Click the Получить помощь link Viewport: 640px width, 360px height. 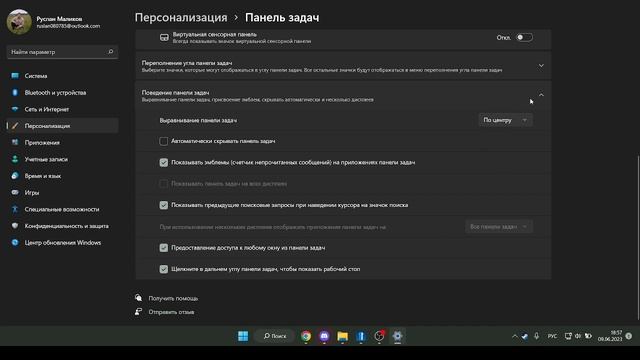[x=173, y=298]
